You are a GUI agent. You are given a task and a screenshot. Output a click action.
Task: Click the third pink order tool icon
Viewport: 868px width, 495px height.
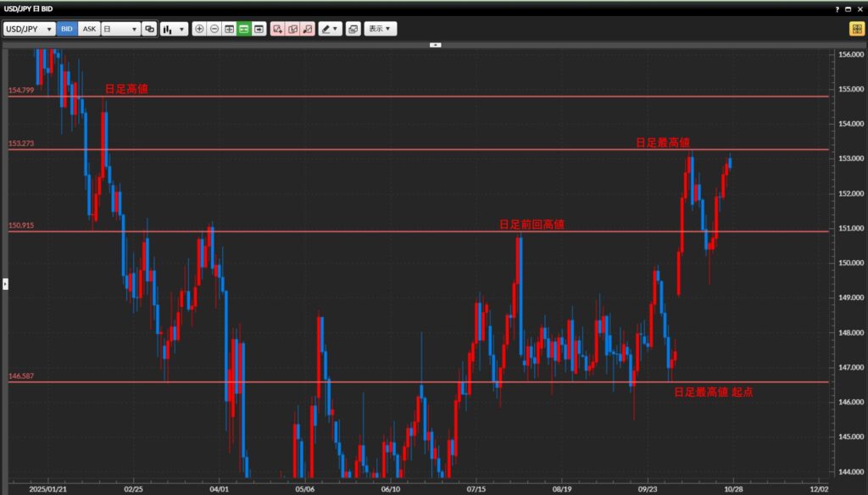[x=307, y=29]
